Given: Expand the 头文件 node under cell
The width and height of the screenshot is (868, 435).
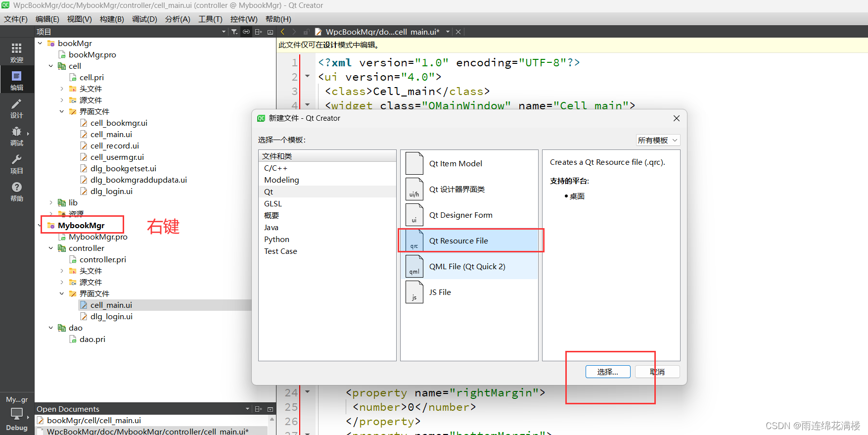Looking at the screenshot, I should (x=62, y=89).
